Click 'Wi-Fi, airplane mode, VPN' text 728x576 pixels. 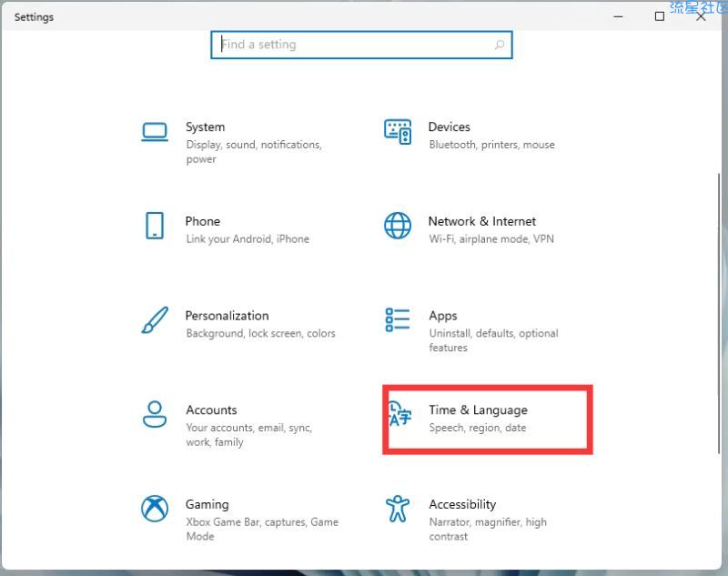(491, 239)
